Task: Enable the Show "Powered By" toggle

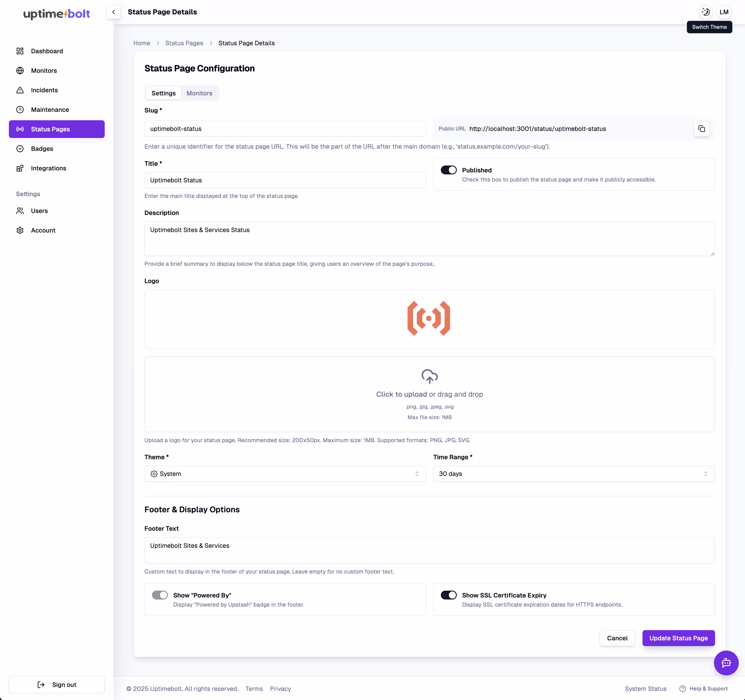Action: point(160,595)
